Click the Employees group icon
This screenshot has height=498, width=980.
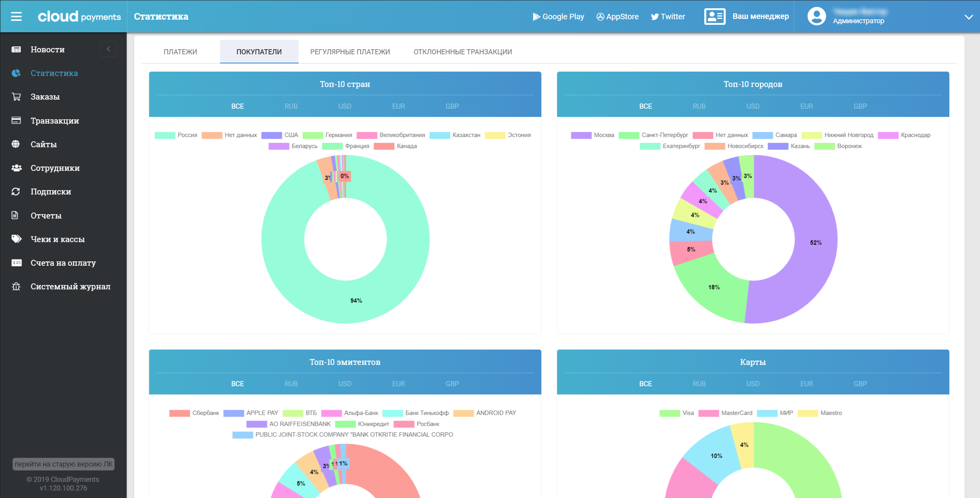click(x=17, y=168)
